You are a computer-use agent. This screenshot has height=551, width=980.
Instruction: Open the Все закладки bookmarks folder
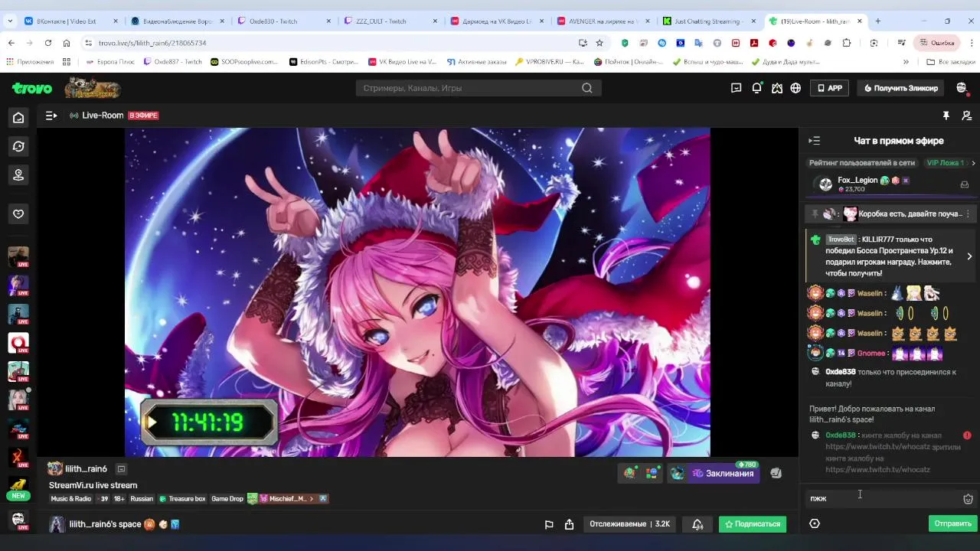coord(951,62)
